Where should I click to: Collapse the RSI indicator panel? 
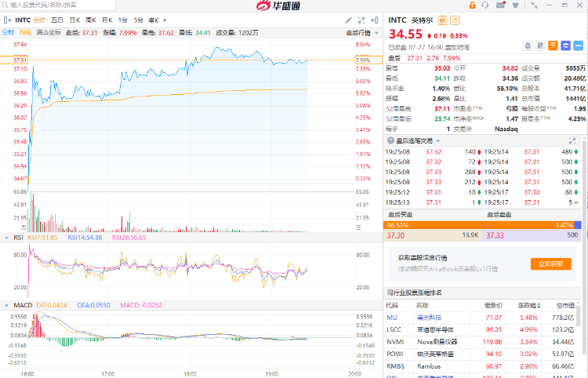click(6, 238)
